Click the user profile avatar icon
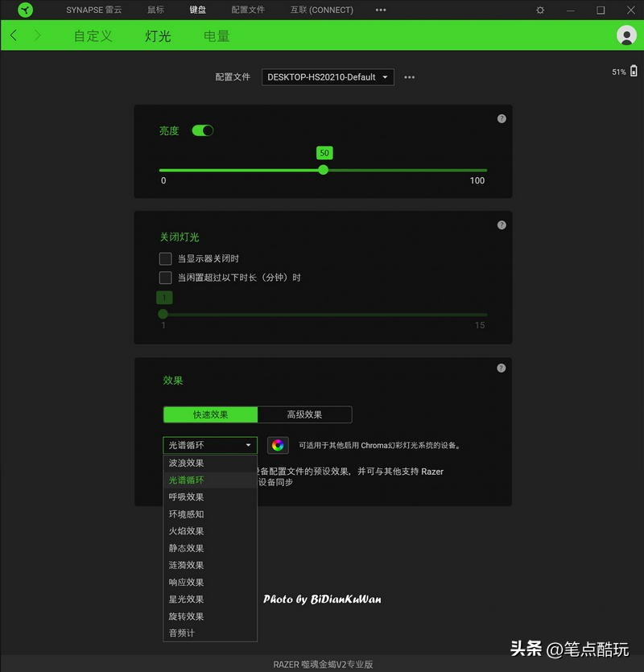 [x=625, y=36]
